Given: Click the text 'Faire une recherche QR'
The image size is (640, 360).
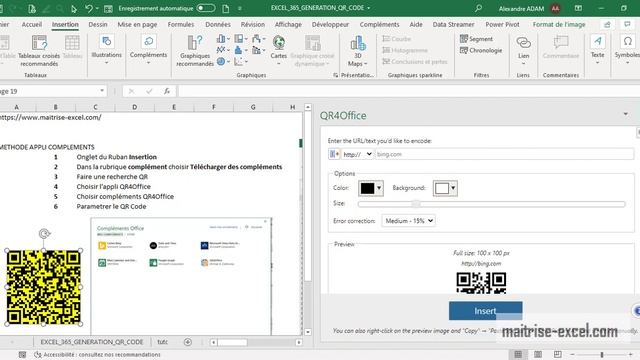Looking at the screenshot, I should pos(112,177).
